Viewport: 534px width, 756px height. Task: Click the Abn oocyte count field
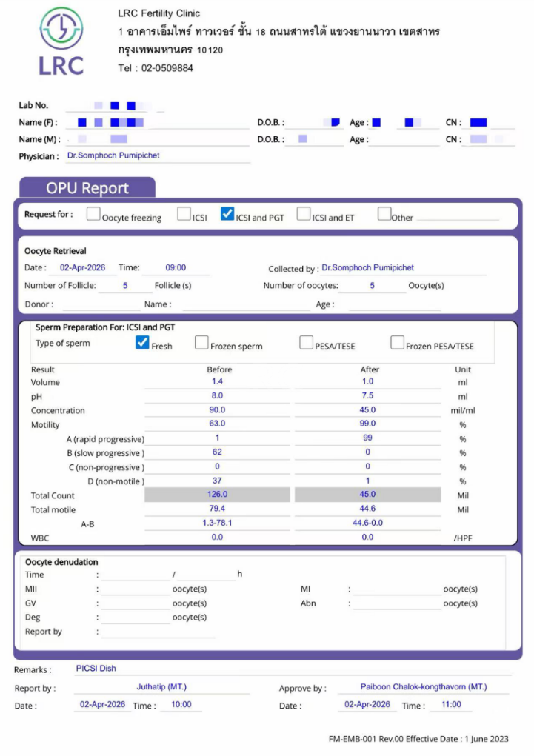(397, 603)
